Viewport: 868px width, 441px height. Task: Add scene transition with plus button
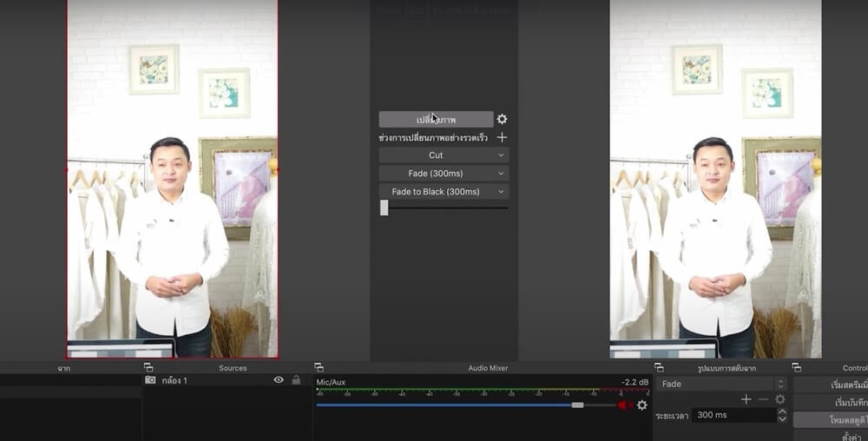pyautogui.click(x=746, y=399)
